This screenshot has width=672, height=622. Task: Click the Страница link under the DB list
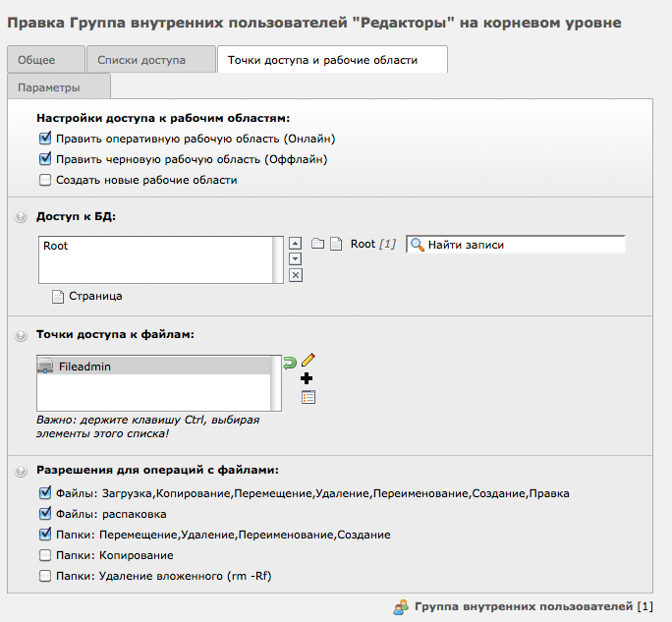(95, 296)
